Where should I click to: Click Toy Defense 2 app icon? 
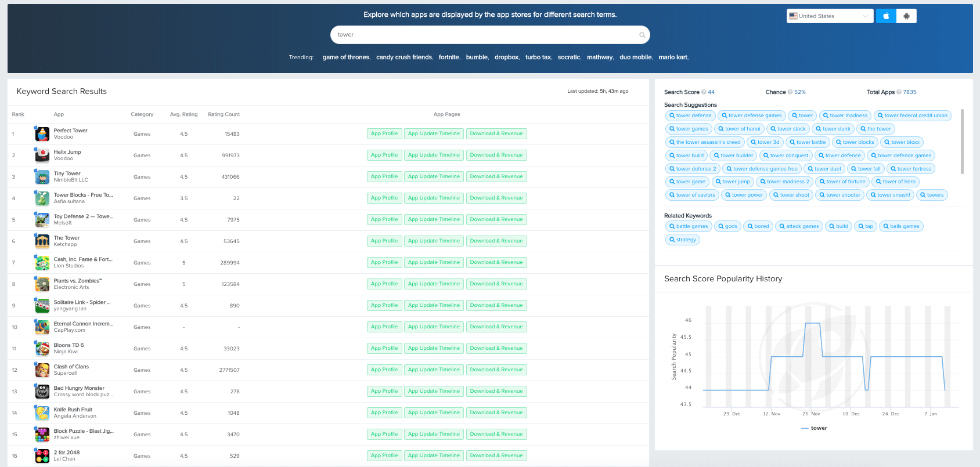[42, 220]
